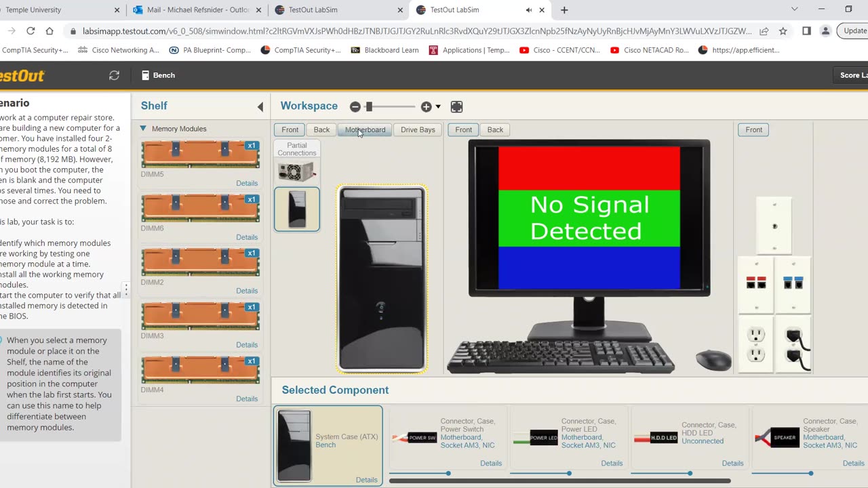Open Details link for DIMM3
The height and width of the screenshot is (488, 868).
(247, 345)
